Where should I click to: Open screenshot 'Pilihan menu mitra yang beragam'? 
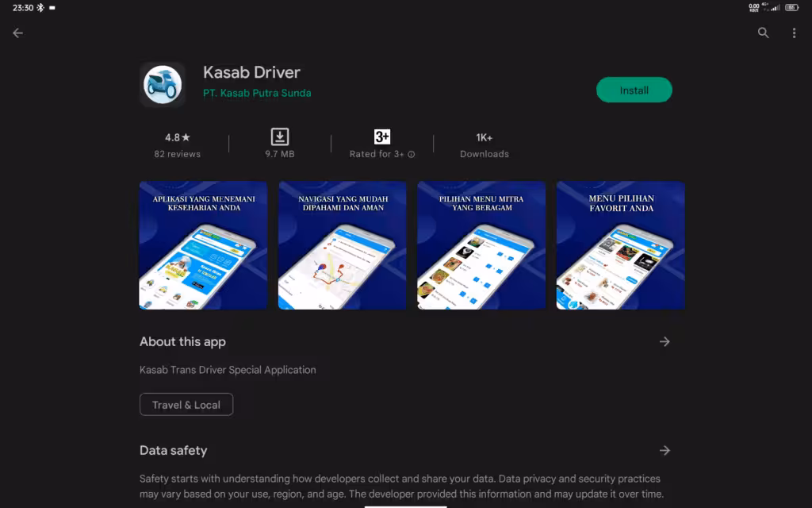(x=481, y=245)
